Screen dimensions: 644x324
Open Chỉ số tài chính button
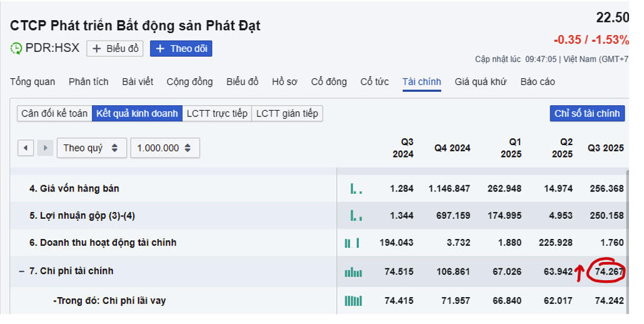[x=587, y=113]
